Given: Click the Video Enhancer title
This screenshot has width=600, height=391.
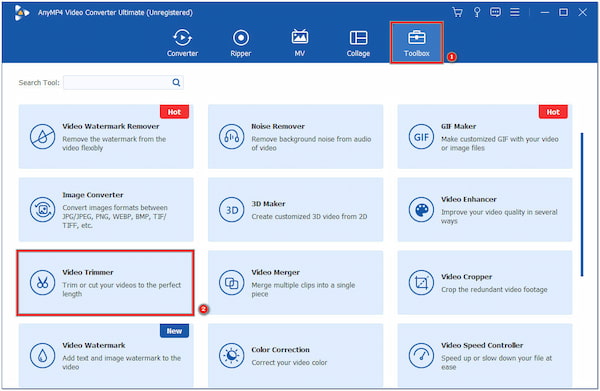Looking at the screenshot, I should [x=469, y=199].
